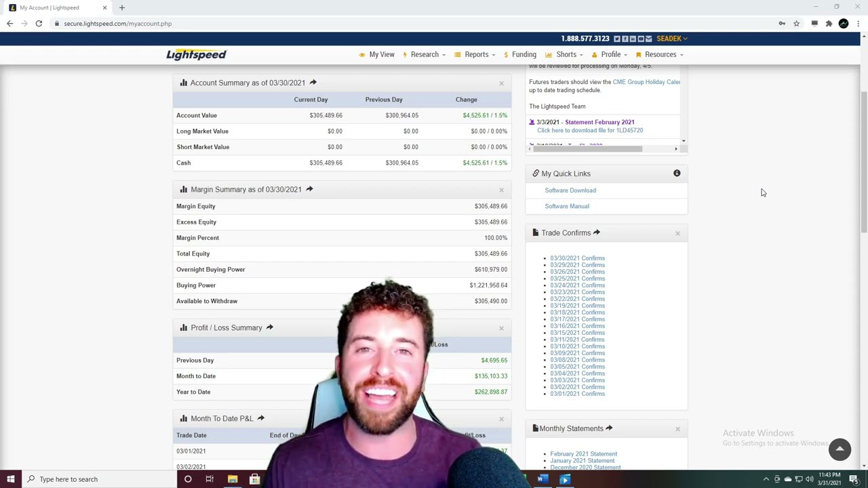This screenshot has height=488, width=868.
Task: Open the Shorts dropdown menu
Action: pyautogui.click(x=564, y=54)
